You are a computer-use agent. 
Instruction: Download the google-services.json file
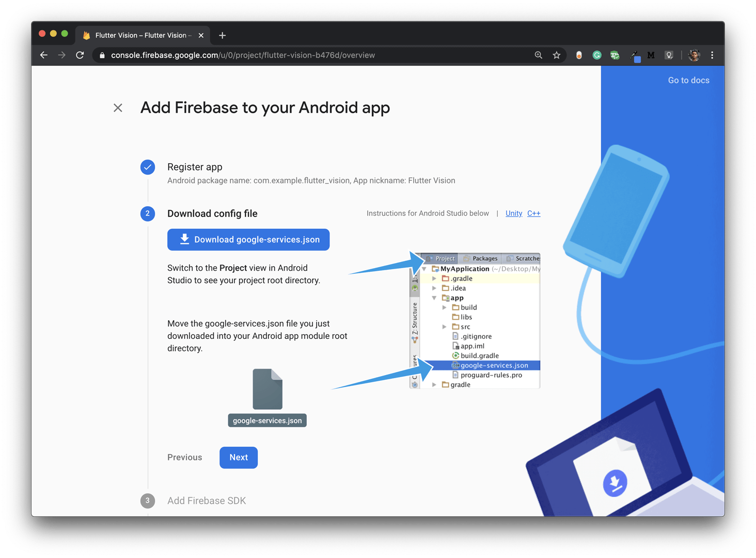coord(248,240)
